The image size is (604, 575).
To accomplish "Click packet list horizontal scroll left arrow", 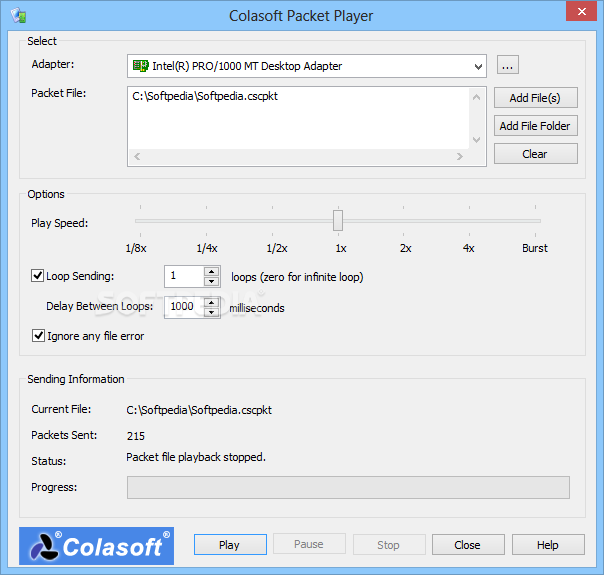I will (137, 156).
